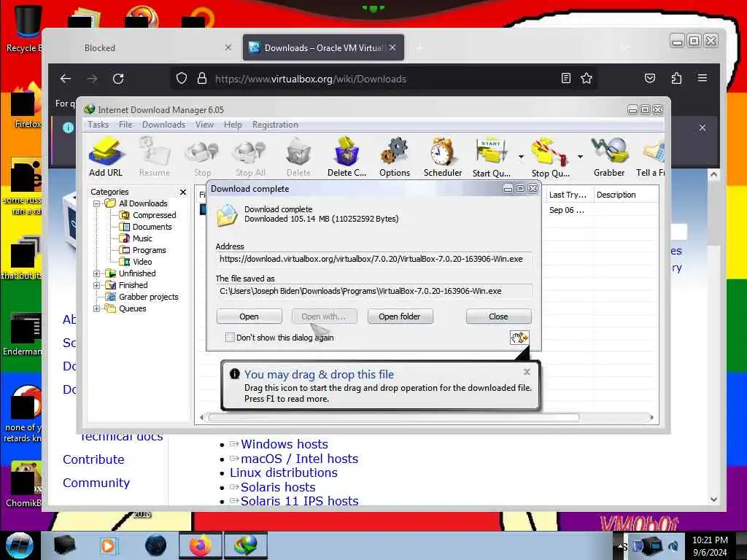Select the Video category
Image resolution: width=747 pixels, height=560 pixels.
point(142,262)
